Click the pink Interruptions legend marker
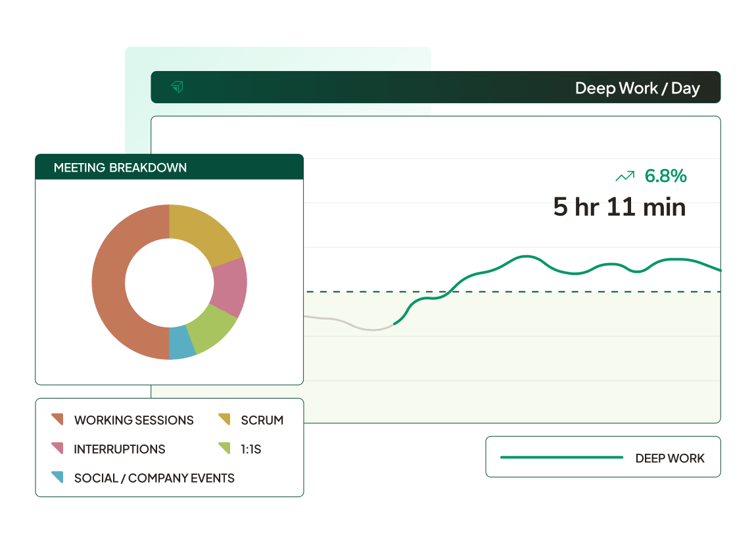 click(x=57, y=449)
